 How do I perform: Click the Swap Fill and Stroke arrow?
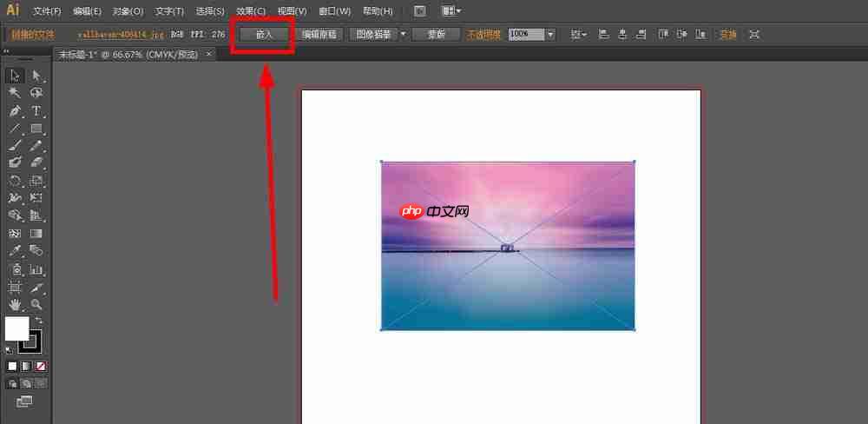(38, 321)
